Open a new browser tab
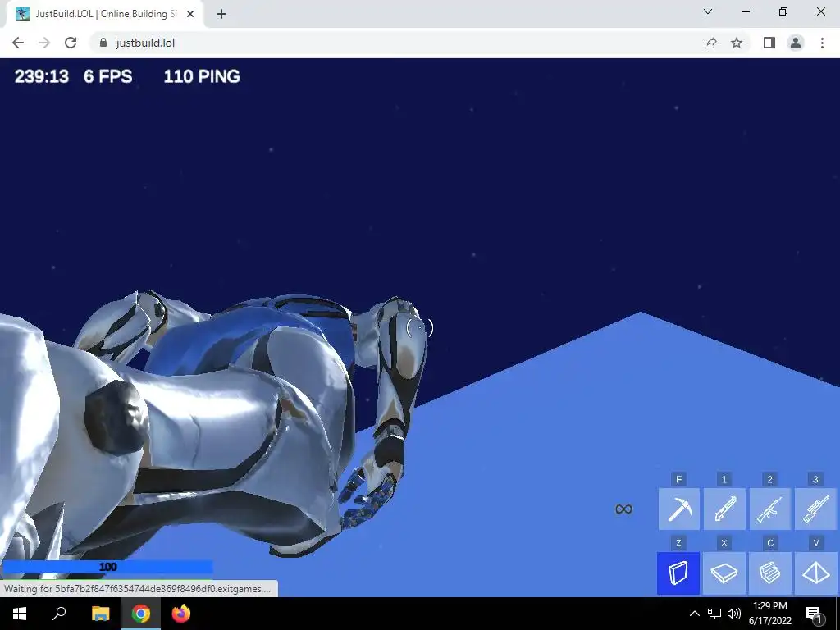 pyautogui.click(x=221, y=14)
